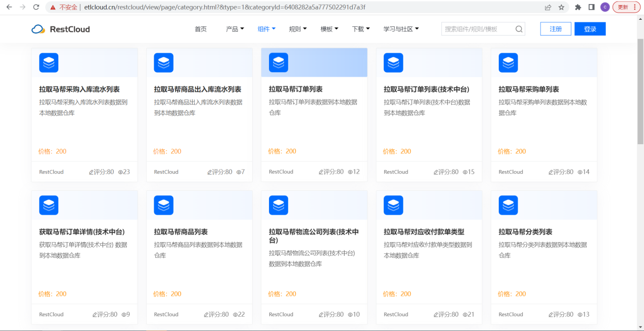The width and height of the screenshot is (644, 331).
Task: Select the 拉取马帮商品列表 component icon
Action: tap(163, 205)
